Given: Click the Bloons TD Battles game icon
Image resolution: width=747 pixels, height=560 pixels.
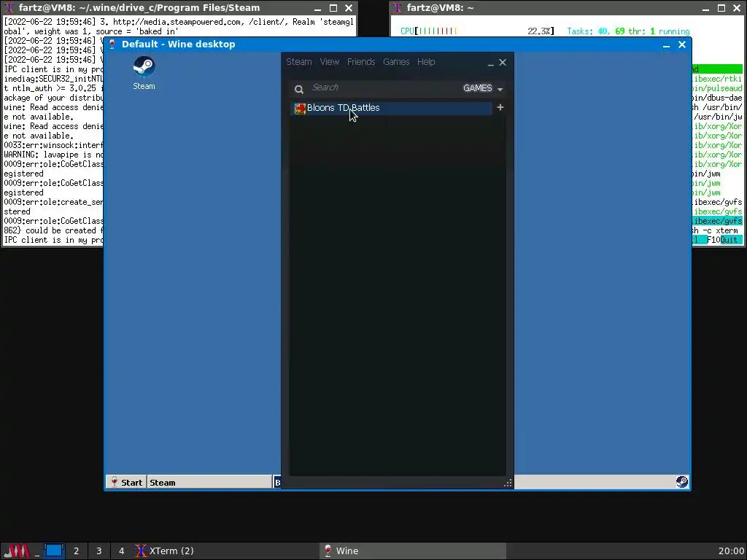Looking at the screenshot, I should tap(300, 109).
